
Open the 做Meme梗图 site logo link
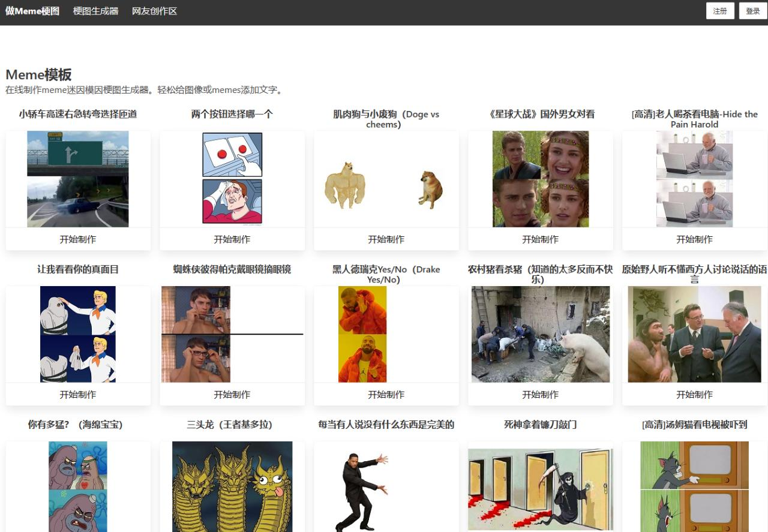coord(32,11)
